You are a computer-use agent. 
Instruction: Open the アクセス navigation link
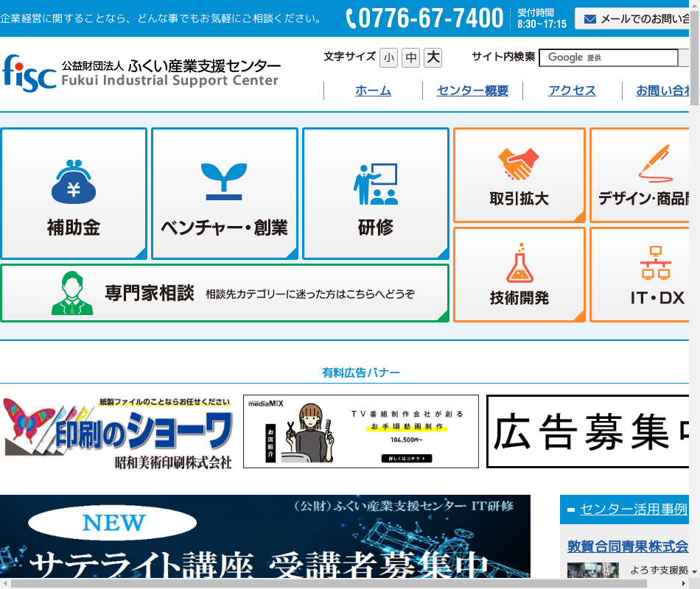572,91
